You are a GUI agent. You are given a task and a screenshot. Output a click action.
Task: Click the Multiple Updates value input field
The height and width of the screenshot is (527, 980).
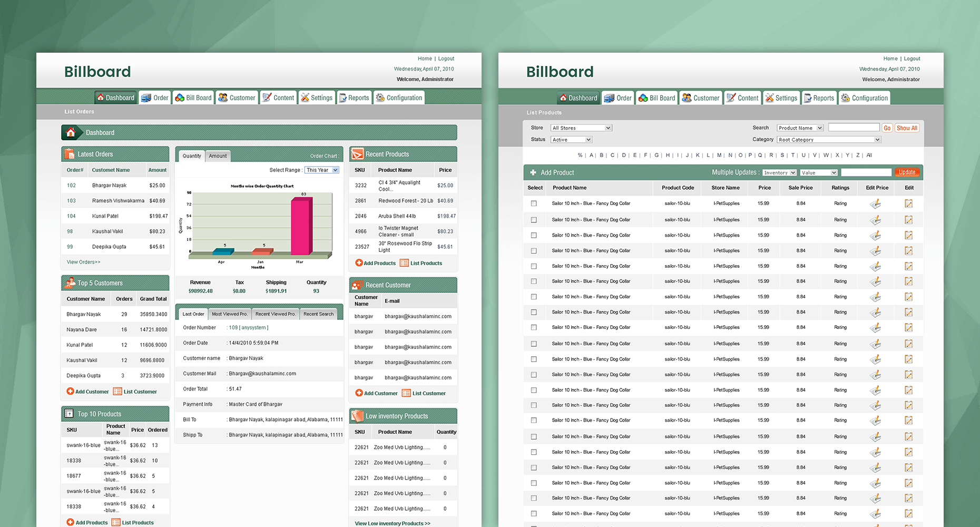click(x=866, y=172)
